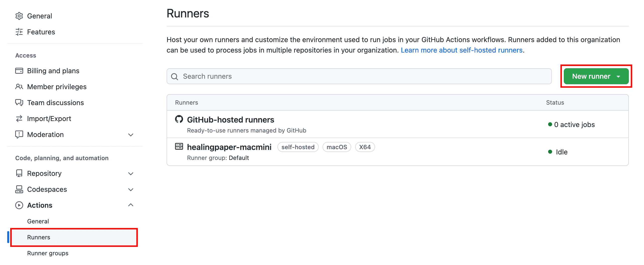
Task: Click the Member privileges people icon
Action: point(19,87)
